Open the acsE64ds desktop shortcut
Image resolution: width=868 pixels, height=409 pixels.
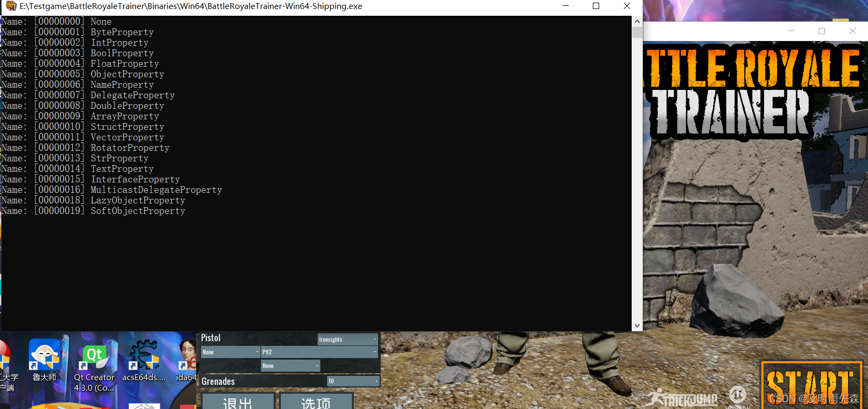pos(144,361)
